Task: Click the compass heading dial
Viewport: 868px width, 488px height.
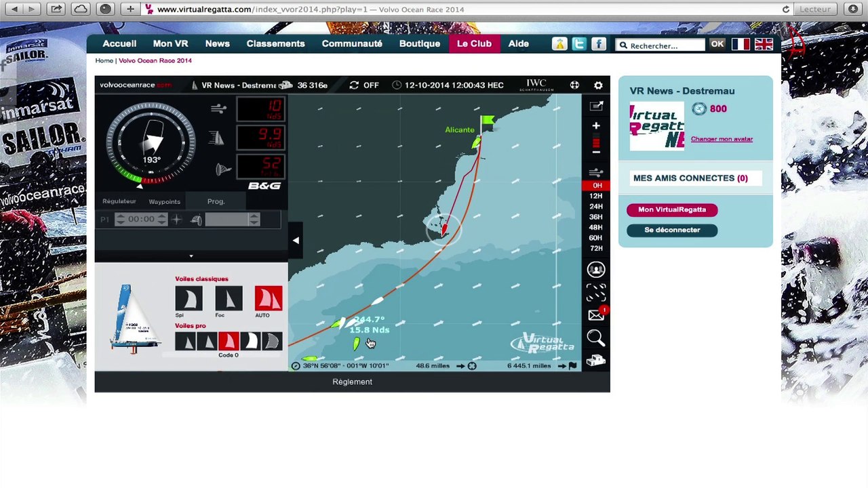Action: 151,144
